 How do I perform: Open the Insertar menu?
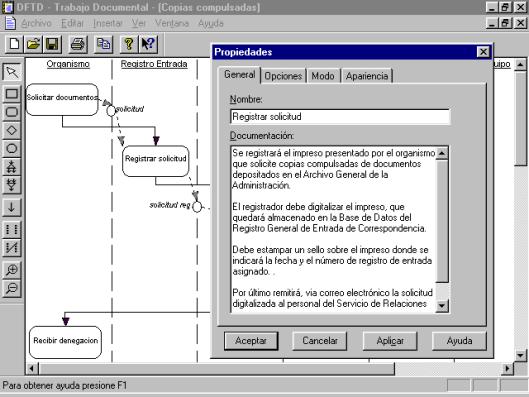108,23
